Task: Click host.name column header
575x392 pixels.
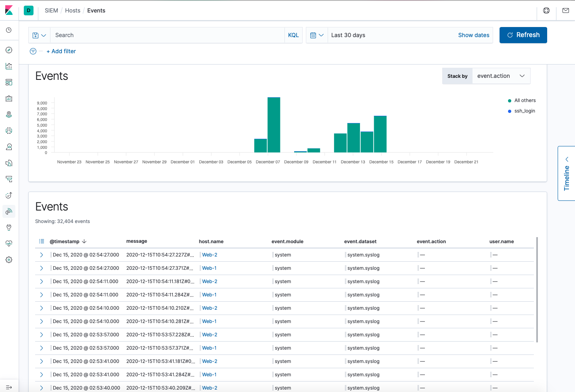Action: pos(211,242)
